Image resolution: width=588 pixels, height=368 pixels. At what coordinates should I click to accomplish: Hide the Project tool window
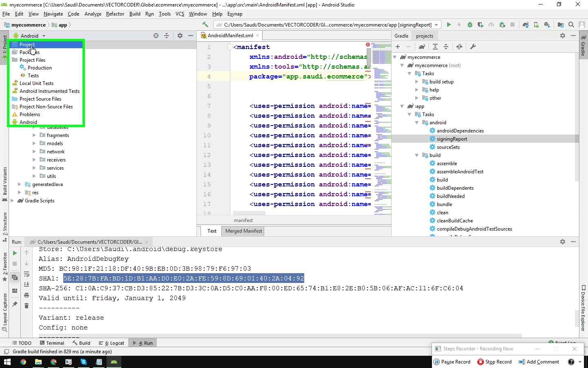pos(191,36)
